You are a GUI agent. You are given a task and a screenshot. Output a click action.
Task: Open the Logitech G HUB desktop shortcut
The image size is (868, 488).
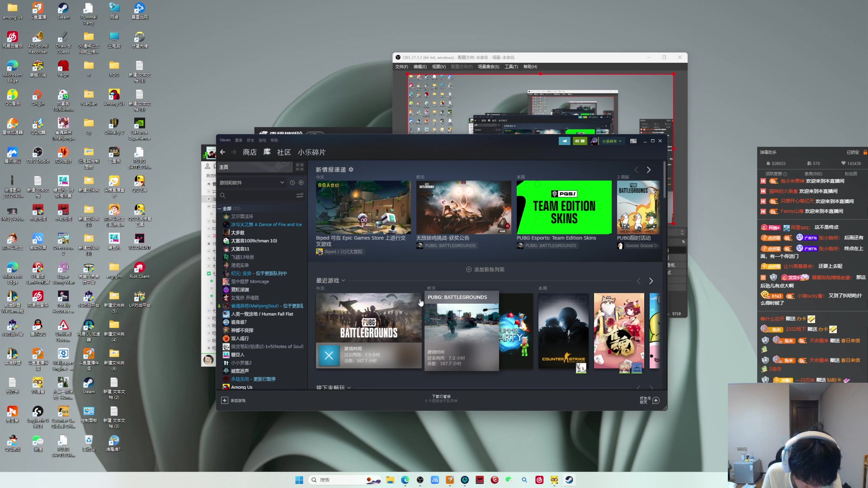coord(38,417)
